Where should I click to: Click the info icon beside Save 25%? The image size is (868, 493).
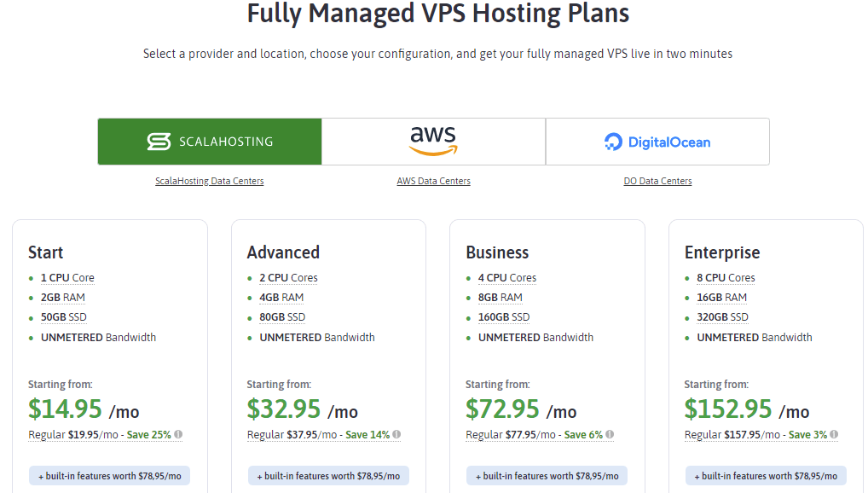tap(178, 434)
